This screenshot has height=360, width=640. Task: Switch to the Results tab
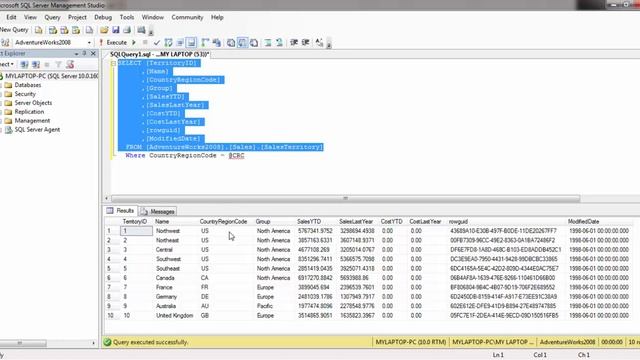click(x=121, y=211)
